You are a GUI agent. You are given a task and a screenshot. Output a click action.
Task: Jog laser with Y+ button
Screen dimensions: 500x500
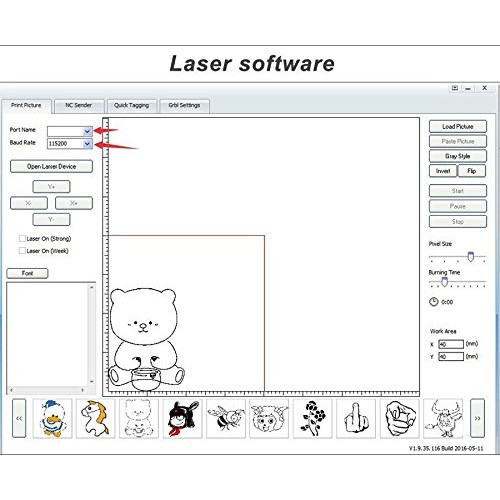(x=51, y=187)
